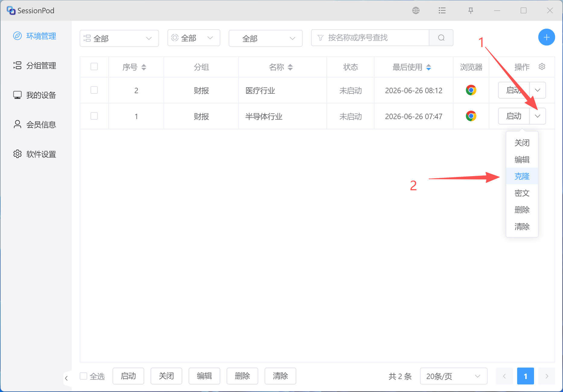Image resolution: width=563 pixels, height=392 pixels.
Task: Tick the header select-all checkbox in table
Action: (94, 67)
